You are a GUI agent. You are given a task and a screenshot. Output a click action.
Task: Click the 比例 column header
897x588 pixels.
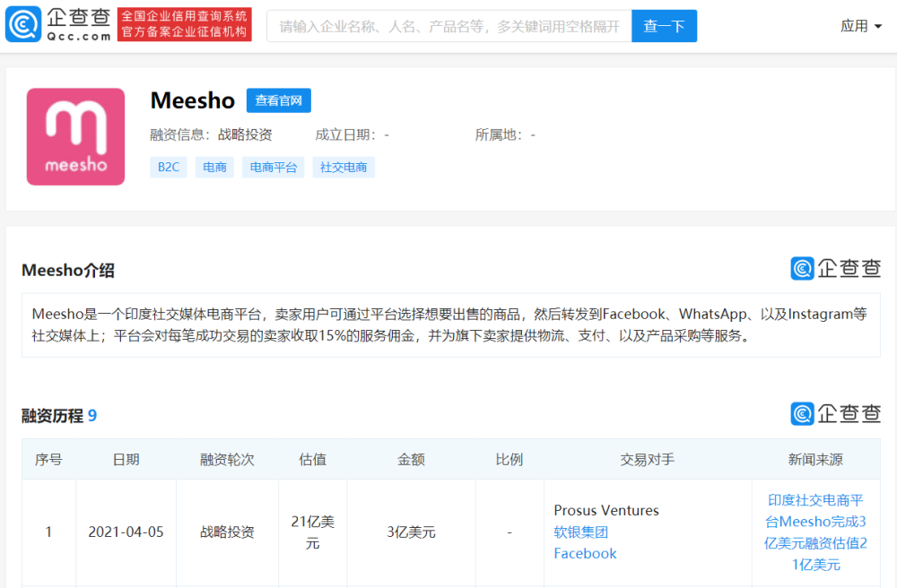click(x=509, y=460)
